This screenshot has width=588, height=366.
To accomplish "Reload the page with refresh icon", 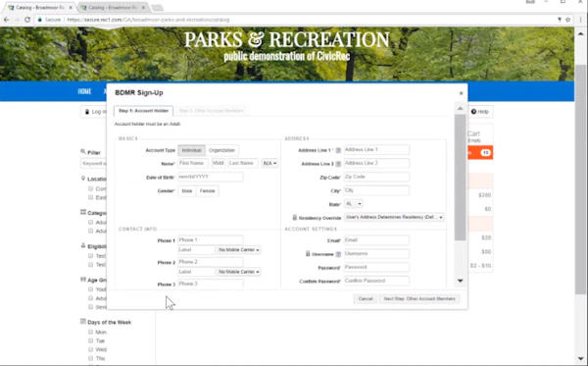I will (x=27, y=20).
